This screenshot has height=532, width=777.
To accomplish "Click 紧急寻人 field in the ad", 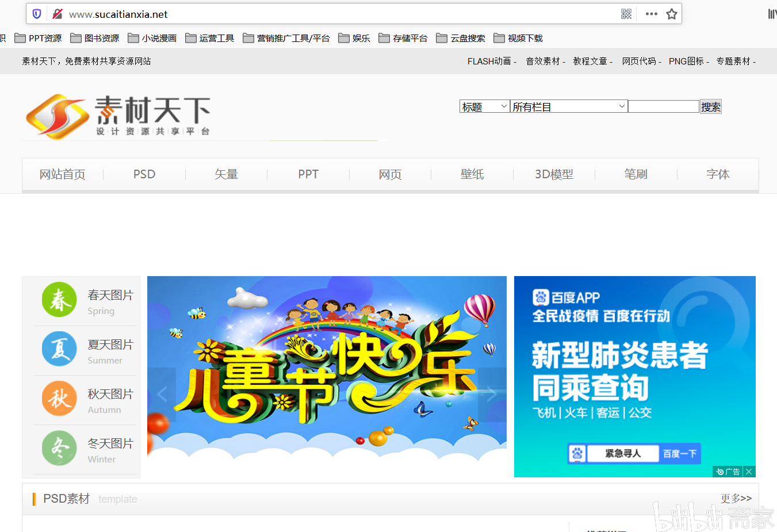I will pyautogui.click(x=623, y=454).
